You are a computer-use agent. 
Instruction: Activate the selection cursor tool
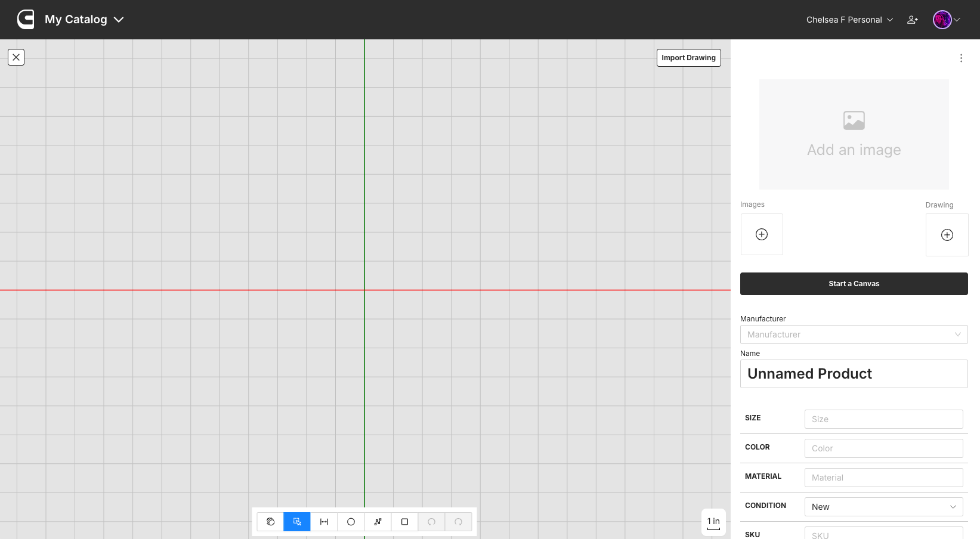(297, 522)
